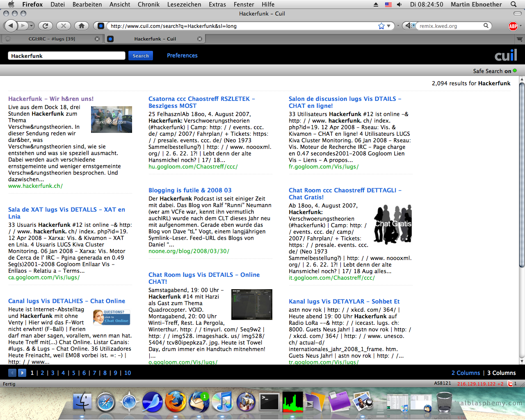Focus the browser address bar URL
525x420 pixels.
click(x=242, y=26)
